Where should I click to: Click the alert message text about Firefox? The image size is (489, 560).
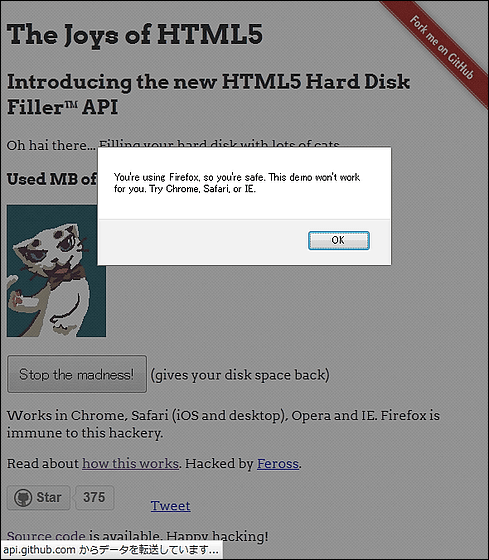237,183
